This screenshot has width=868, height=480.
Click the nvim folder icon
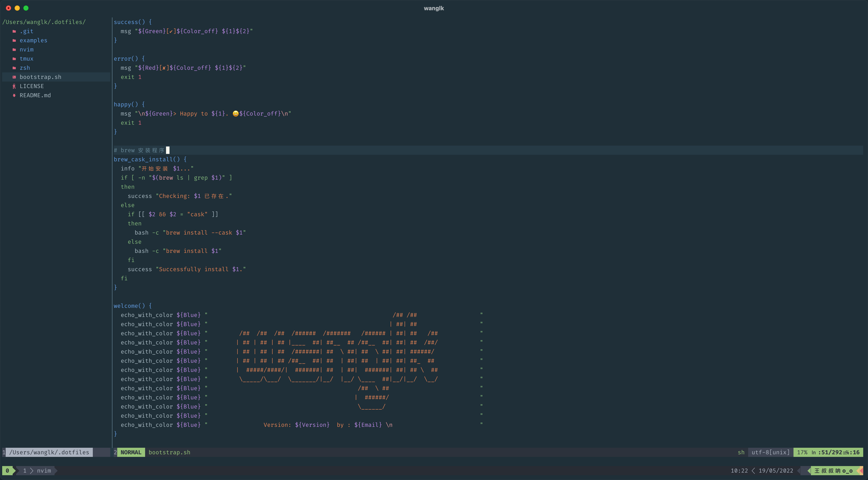click(x=14, y=49)
